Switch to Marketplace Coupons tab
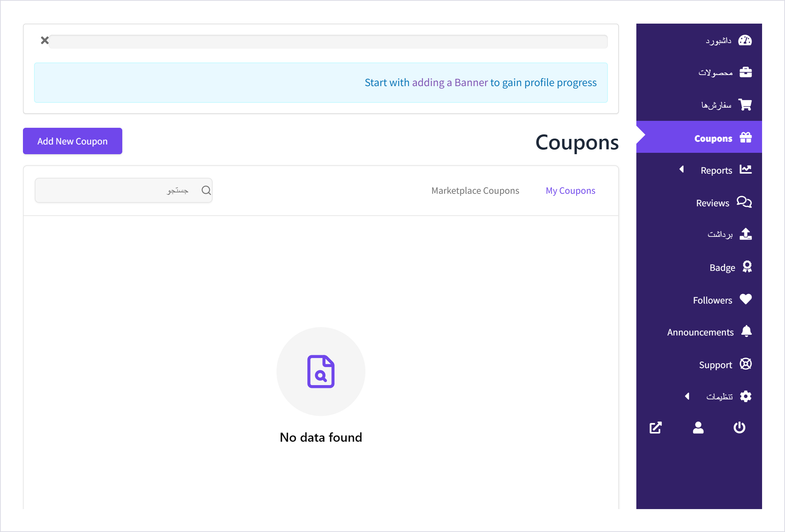The image size is (785, 532). [475, 191]
